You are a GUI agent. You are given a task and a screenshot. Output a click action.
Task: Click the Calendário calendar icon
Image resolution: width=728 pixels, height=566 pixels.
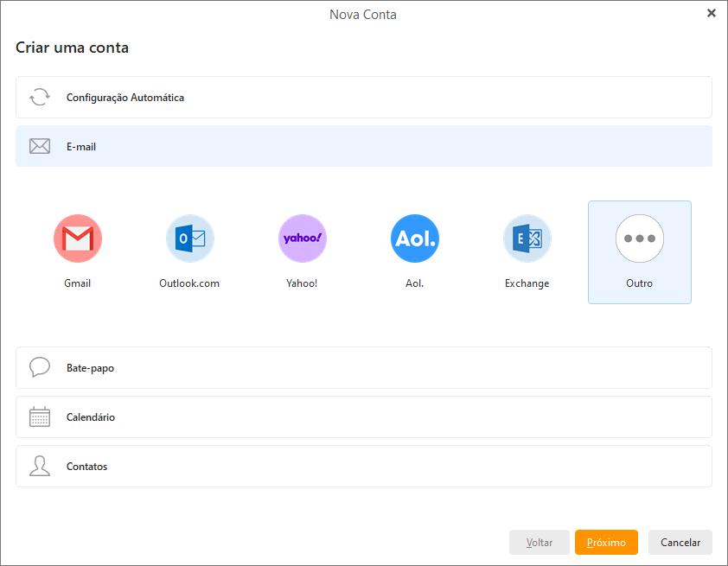tap(40, 417)
